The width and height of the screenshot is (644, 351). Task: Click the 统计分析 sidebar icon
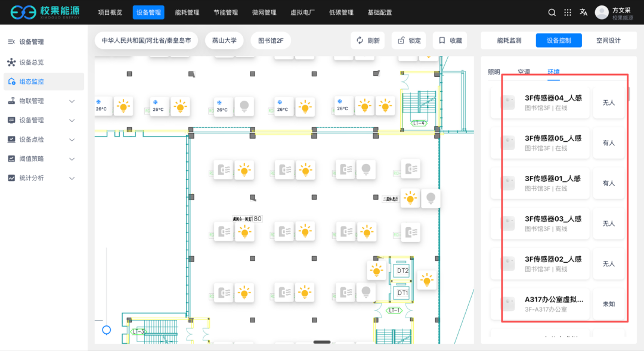(x=11, y=178)
